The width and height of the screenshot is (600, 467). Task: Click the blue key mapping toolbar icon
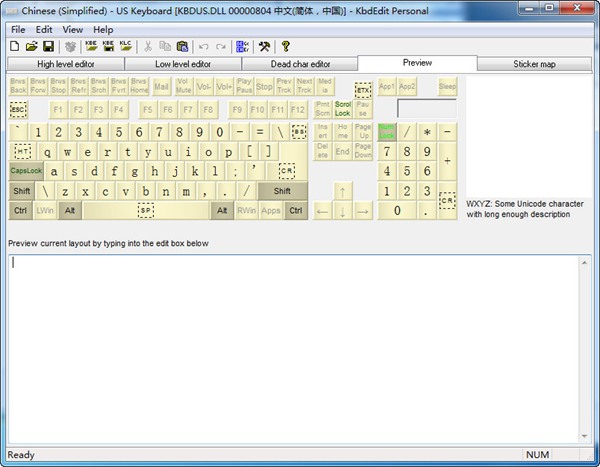pyautogui.click(x=243, y=46)
